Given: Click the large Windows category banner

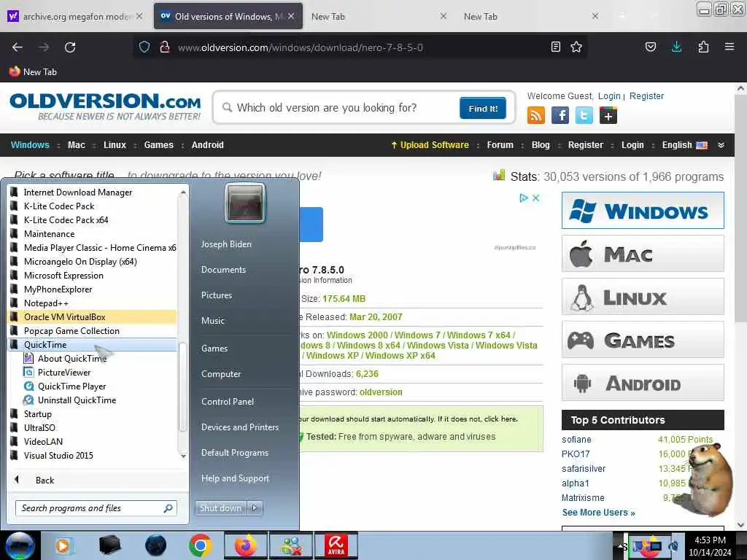Looking at the screenshot, I should click(643, 211).
